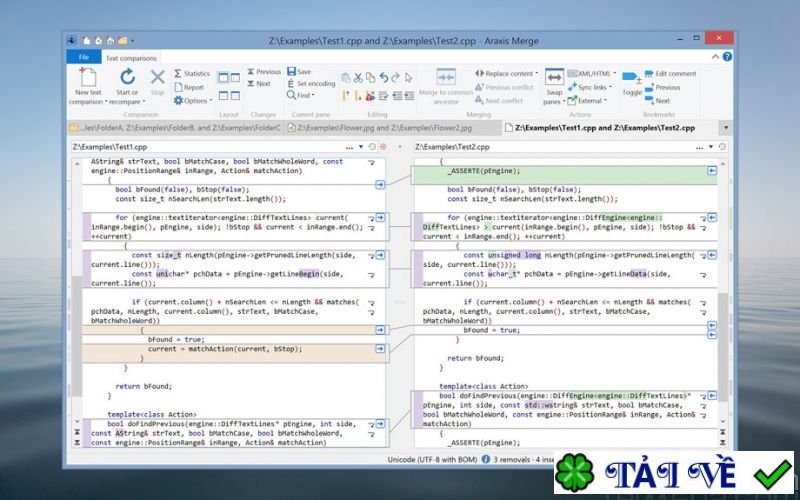Open the Statistics summary
800x500 pixels.
pos(192,73)
